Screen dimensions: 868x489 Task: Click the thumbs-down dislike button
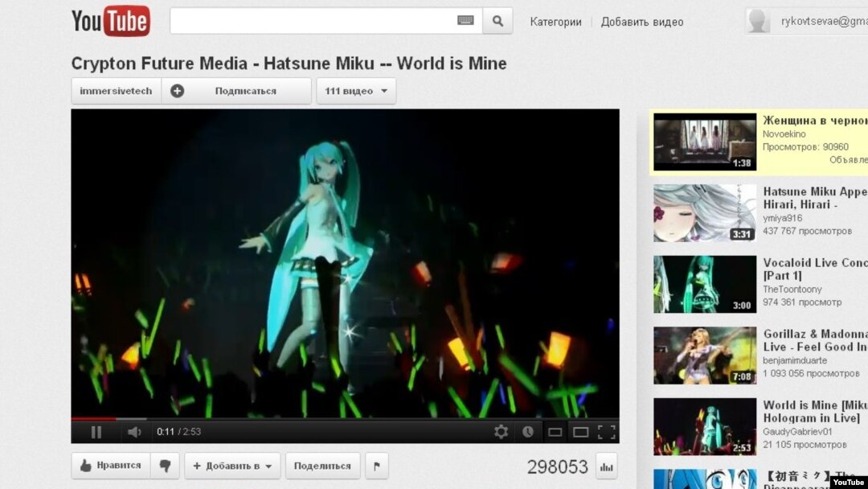point(165,466)
